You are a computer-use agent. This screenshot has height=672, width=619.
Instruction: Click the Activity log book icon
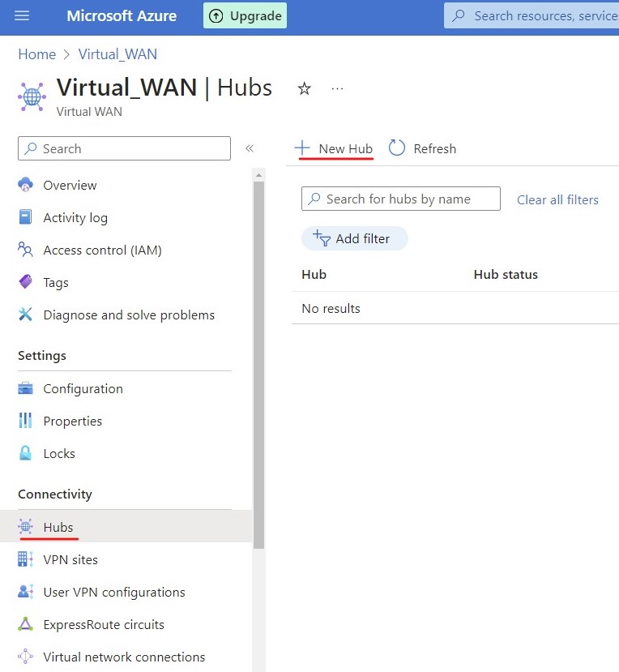pyautogui.click(x=25, y=217)
